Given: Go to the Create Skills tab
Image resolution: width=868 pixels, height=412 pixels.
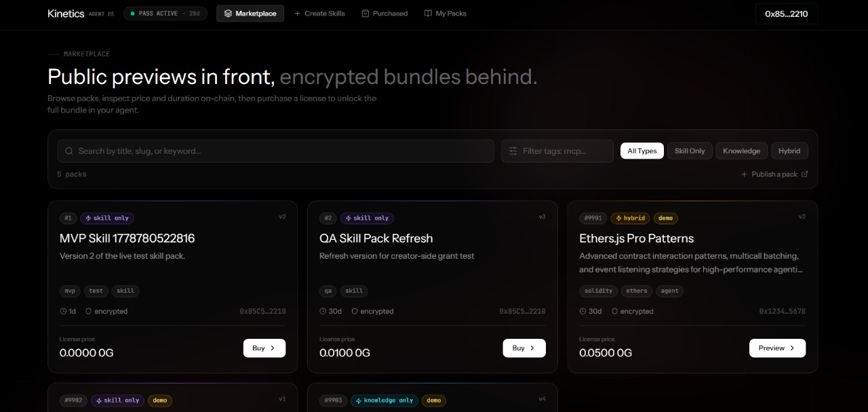Looking at the screenshot, I should pos(319,14).
